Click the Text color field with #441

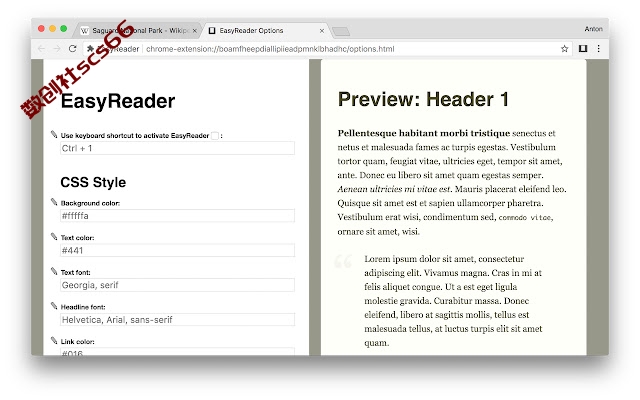click(x=177, y=250)
